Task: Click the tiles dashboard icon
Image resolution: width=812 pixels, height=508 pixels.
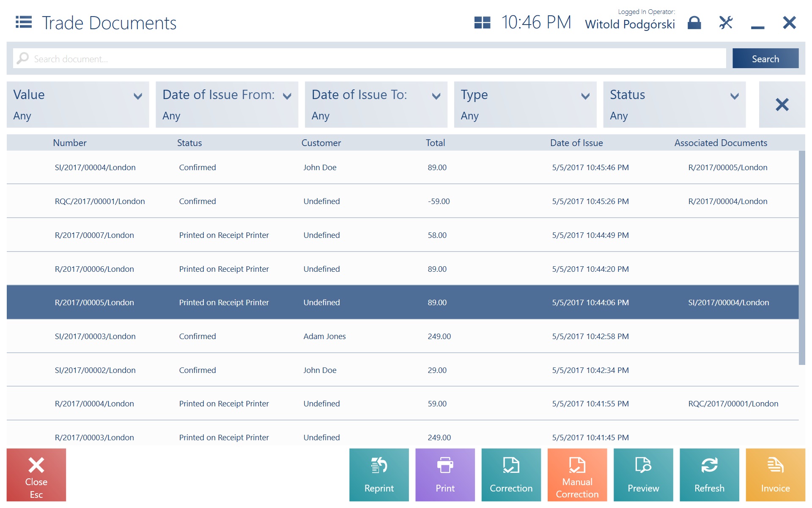Action: click(x=482, y=22)
